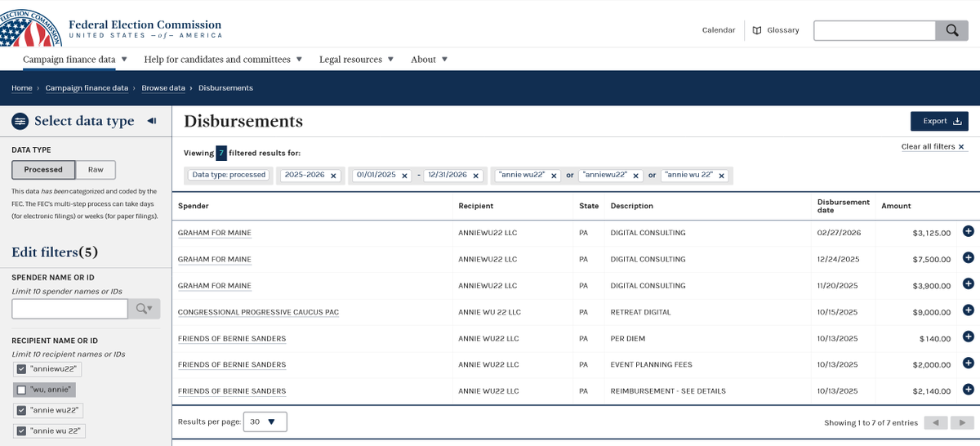Uncheck the "annie wu 22" recipient checkbox
The image size is (980, 446).
click(x=21, y=431)
